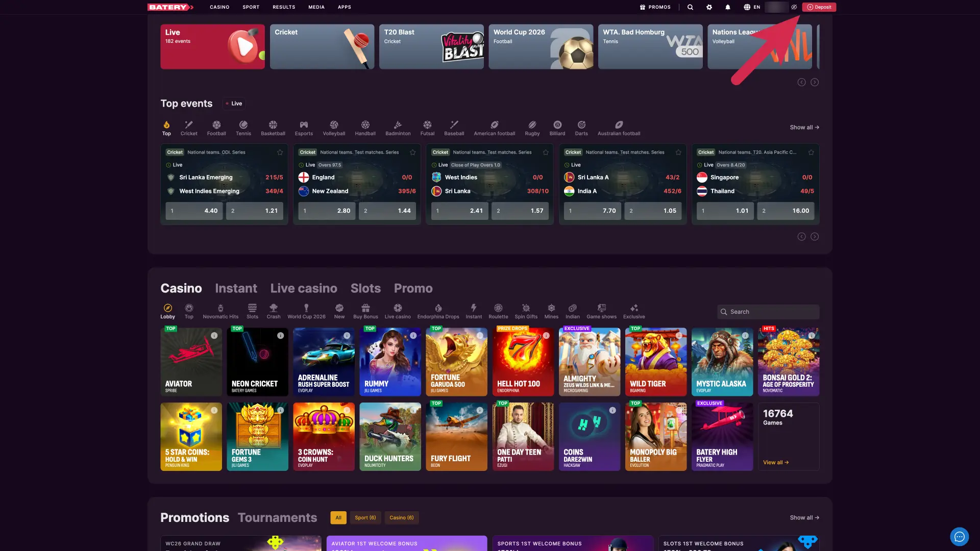Filter promotions by Casino (6)
Screen dimensions: 980x551
(x=402, y=518)
